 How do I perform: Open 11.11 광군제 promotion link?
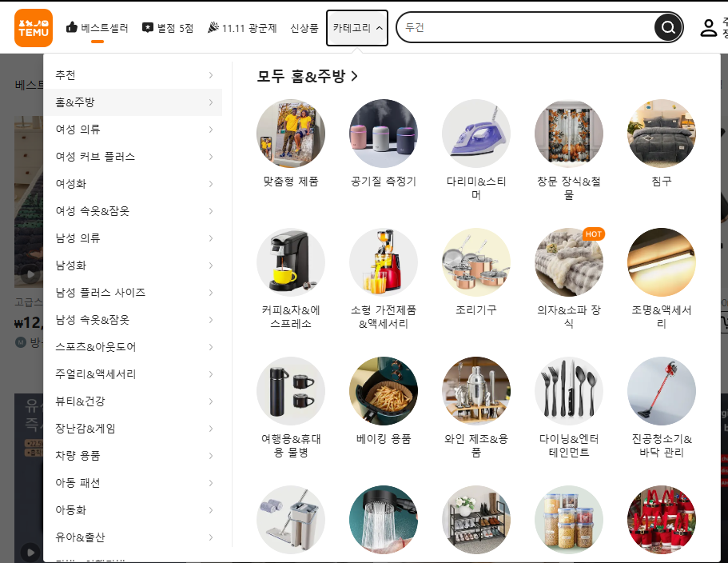(x=242, y=28)
